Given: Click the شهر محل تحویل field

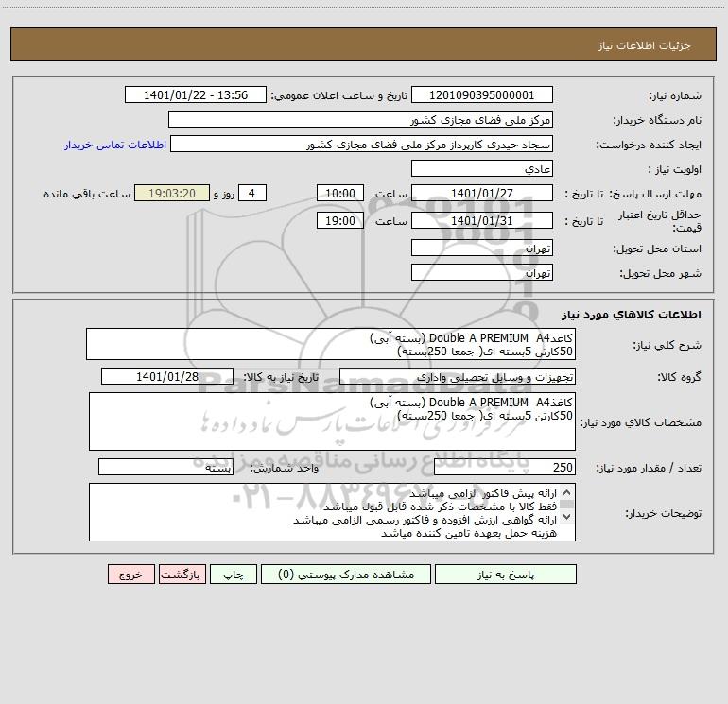Looking at the screenshot, I should click(x=482, y=272).
